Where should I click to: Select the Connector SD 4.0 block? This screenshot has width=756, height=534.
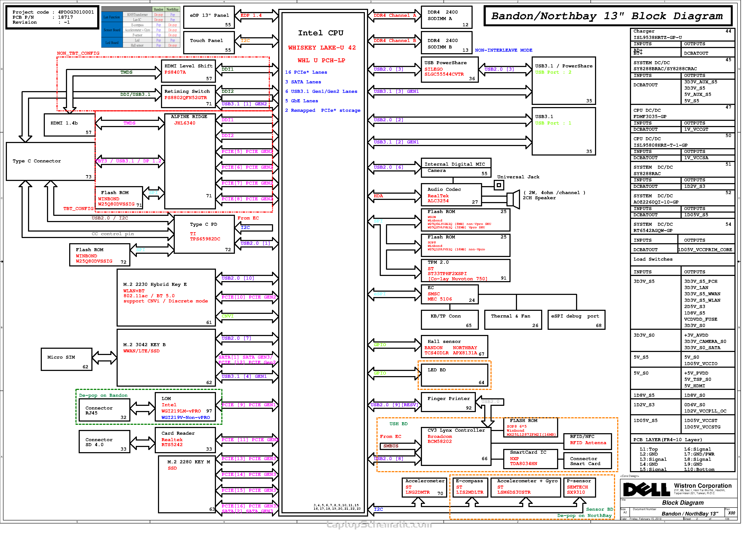tap(105, 442)
